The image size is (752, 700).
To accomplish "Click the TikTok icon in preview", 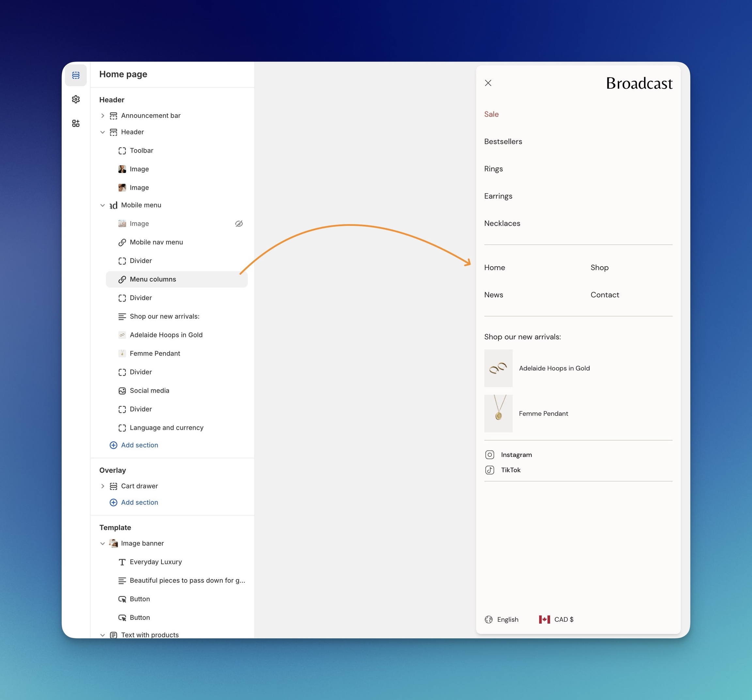I will coord(490,470).
